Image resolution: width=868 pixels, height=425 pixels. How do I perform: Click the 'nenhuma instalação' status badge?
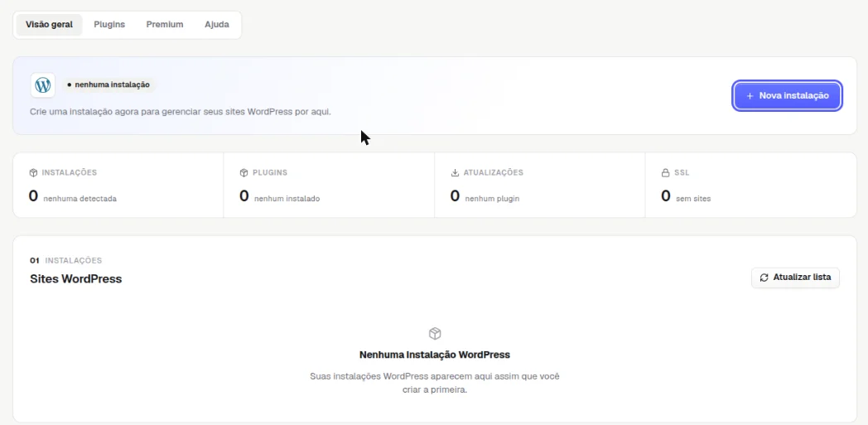tap(108, 85)
